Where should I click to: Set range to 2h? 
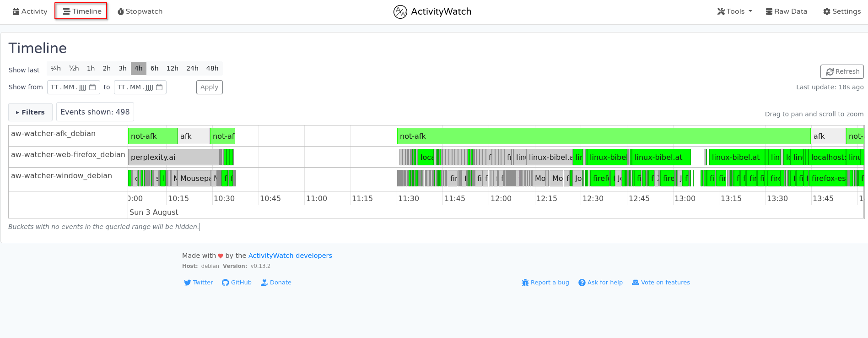(x=107, y=68)
